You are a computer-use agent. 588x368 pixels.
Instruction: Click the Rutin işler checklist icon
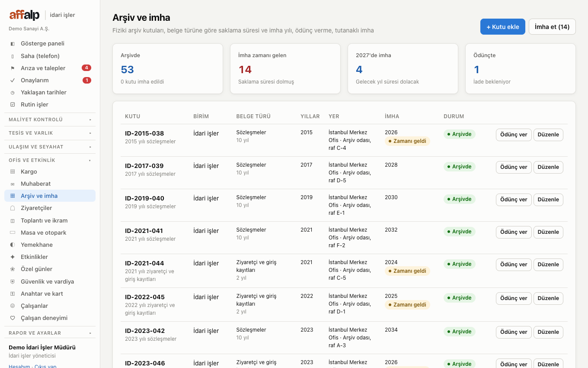(x=13, y=104)
